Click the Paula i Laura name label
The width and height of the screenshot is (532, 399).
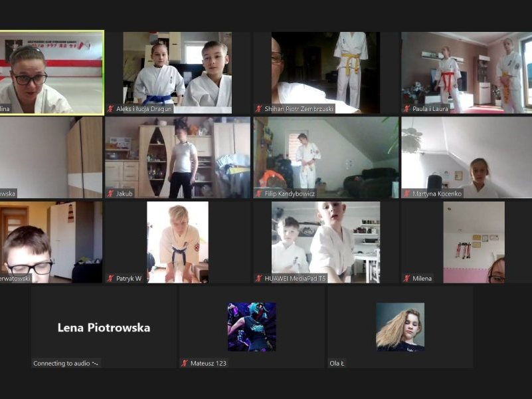430,108
